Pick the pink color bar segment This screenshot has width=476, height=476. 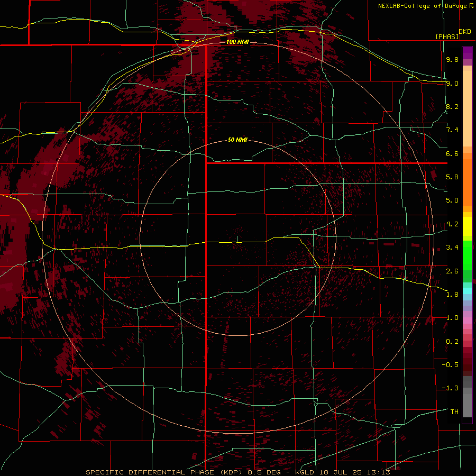(x=467, y=321)
